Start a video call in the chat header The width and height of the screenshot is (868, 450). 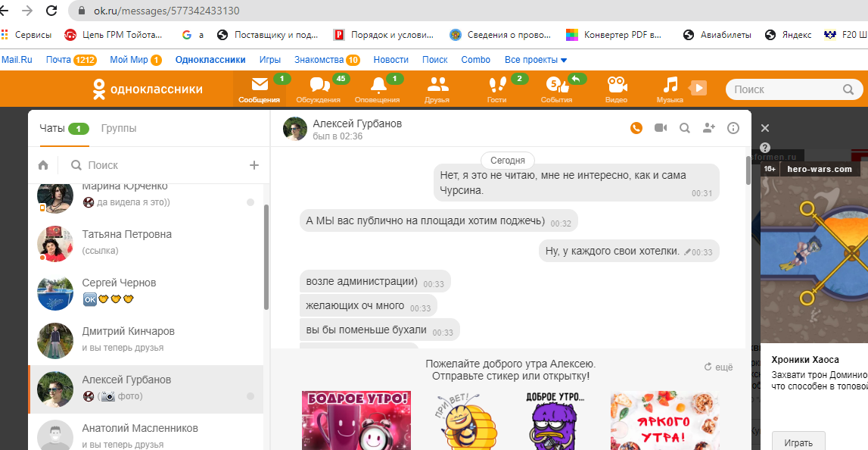pos(661,128)
